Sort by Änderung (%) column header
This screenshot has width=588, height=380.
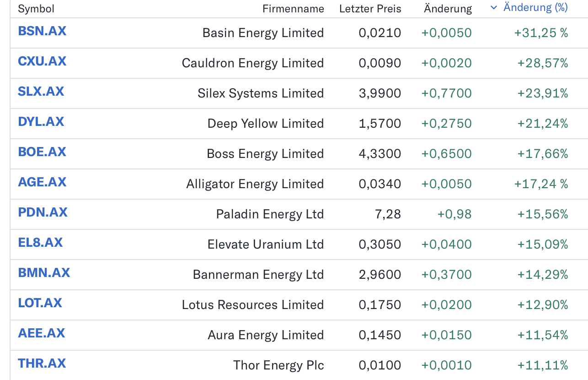(x=535, y=8)
